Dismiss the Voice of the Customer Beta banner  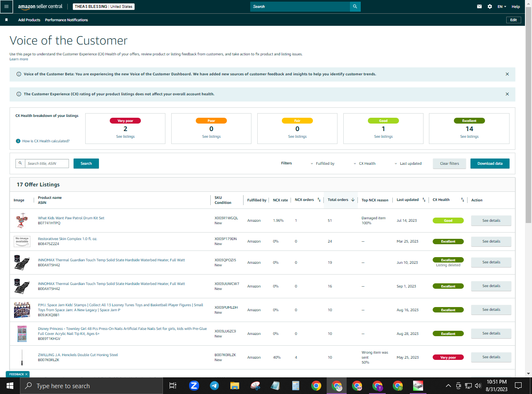tap(507, 74)
